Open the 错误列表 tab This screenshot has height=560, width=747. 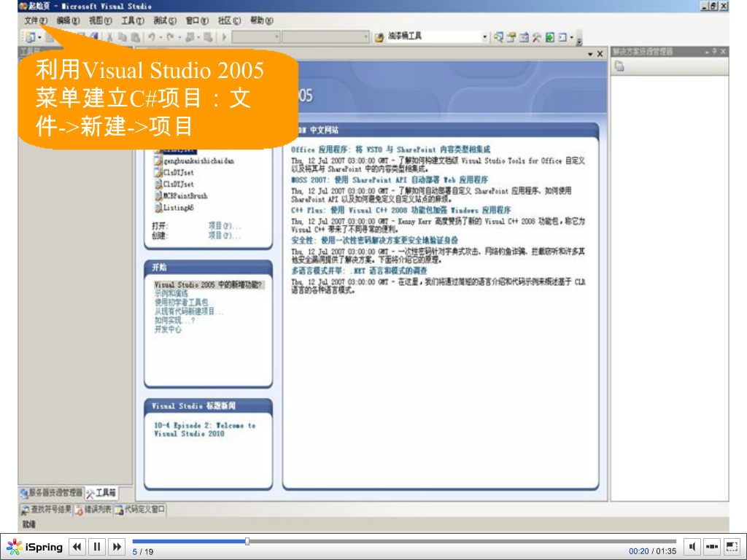[x=93, y=510]
